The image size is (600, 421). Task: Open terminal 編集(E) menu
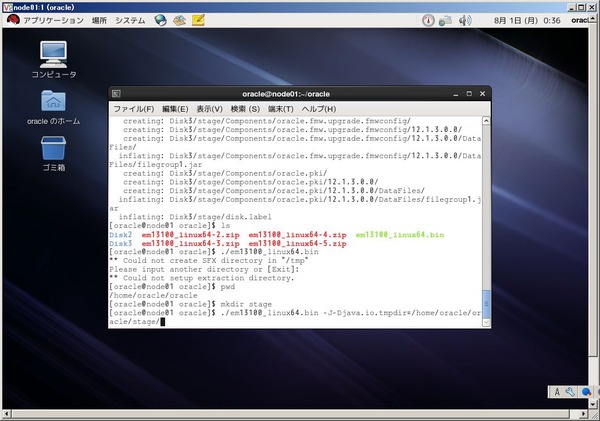175,109
